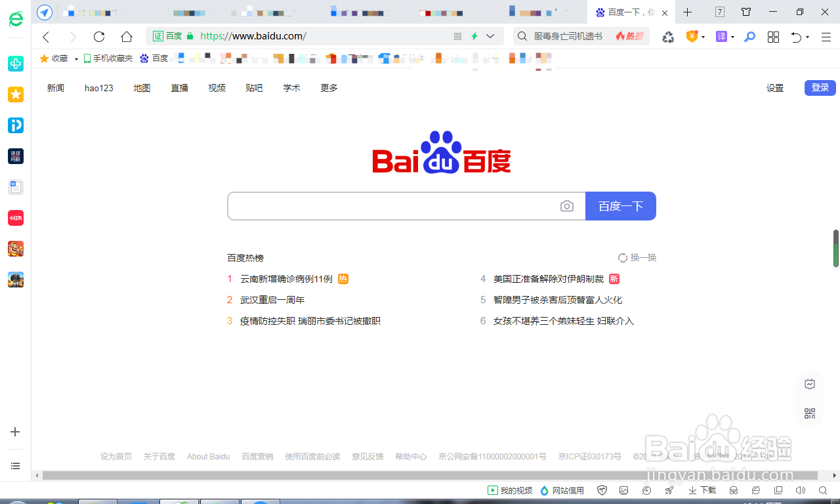
Task: Toggle the sound speaker status icon
Action: (x=800, y=490)
